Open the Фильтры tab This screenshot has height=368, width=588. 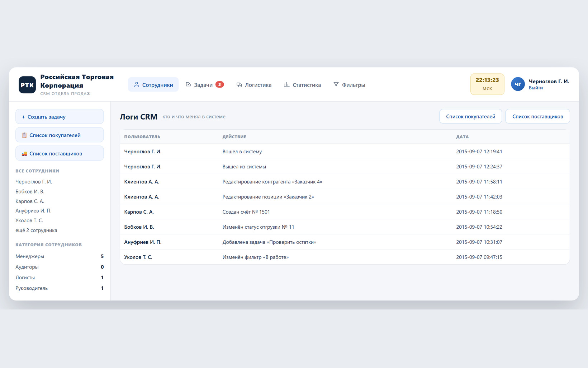pyautogui.click(x=349, y=84)
